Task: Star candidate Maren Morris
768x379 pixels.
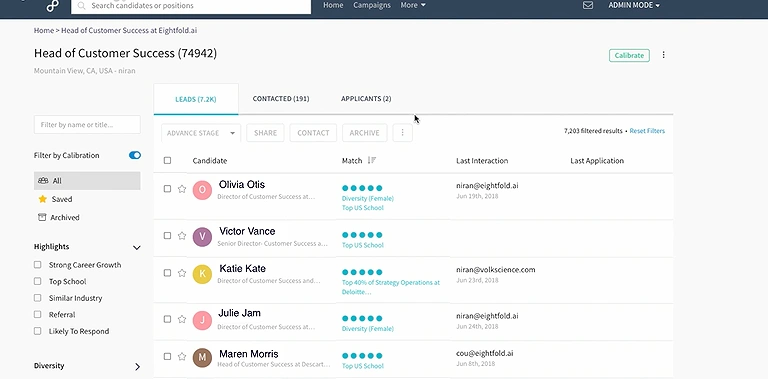Action: click(182, 357)
